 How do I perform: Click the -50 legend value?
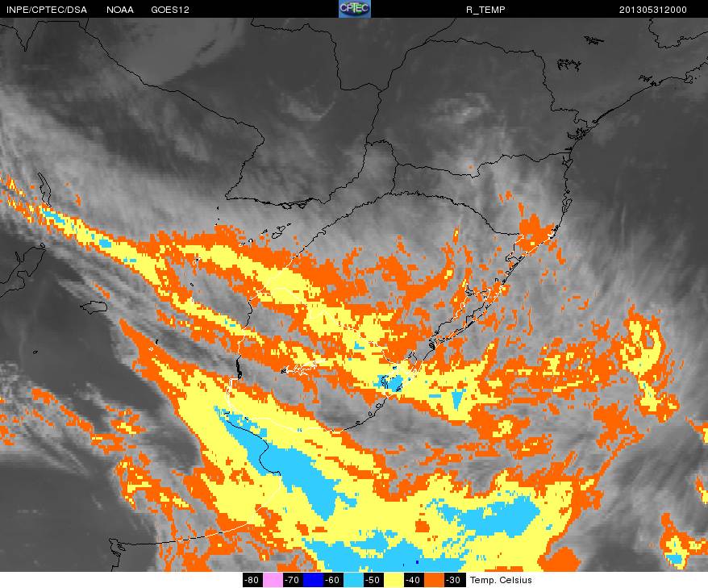(x=373, y=580)
